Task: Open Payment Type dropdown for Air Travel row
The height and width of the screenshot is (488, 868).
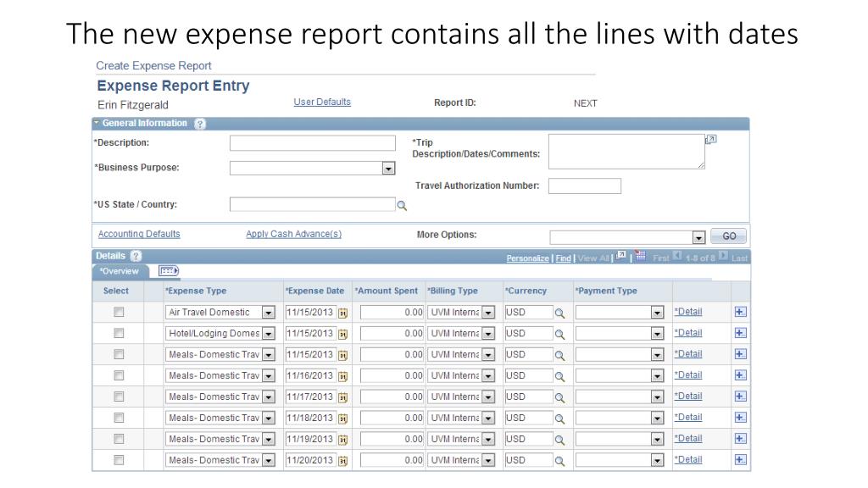Action: point(656,313)
